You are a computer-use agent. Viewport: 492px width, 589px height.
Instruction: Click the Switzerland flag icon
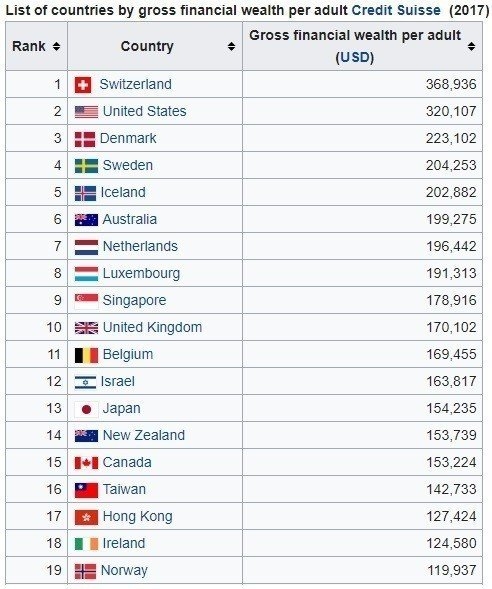point(83,85)
